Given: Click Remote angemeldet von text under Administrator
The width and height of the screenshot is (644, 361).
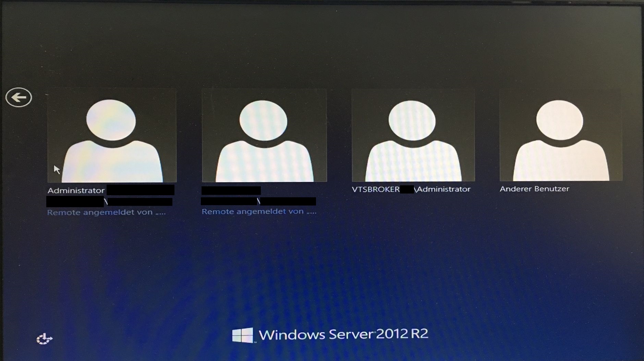Looking at the screenshot, I should pyautogui.click(x=106, y=213).
